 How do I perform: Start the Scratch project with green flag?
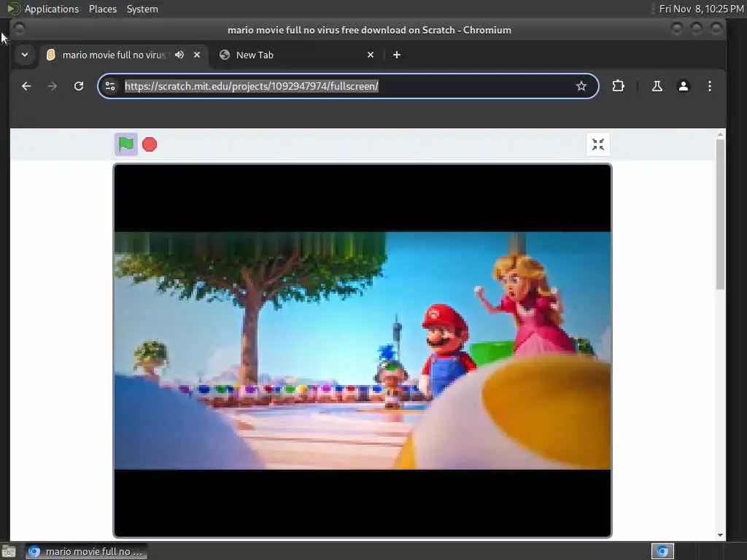(x=125, y=144)
